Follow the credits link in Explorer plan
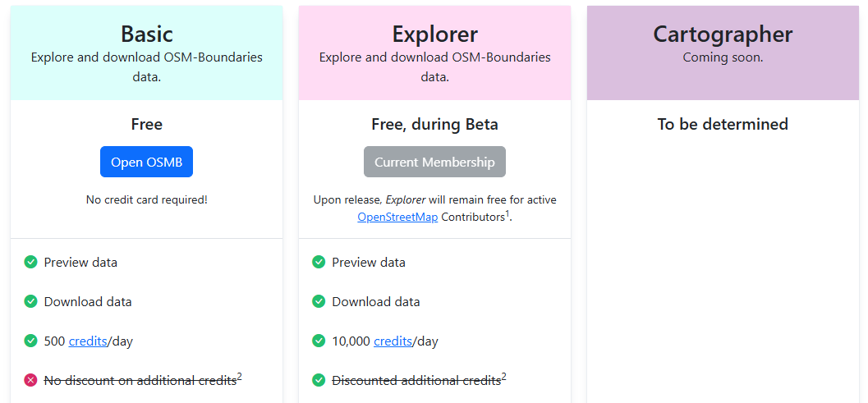 [x=393, y=341]
